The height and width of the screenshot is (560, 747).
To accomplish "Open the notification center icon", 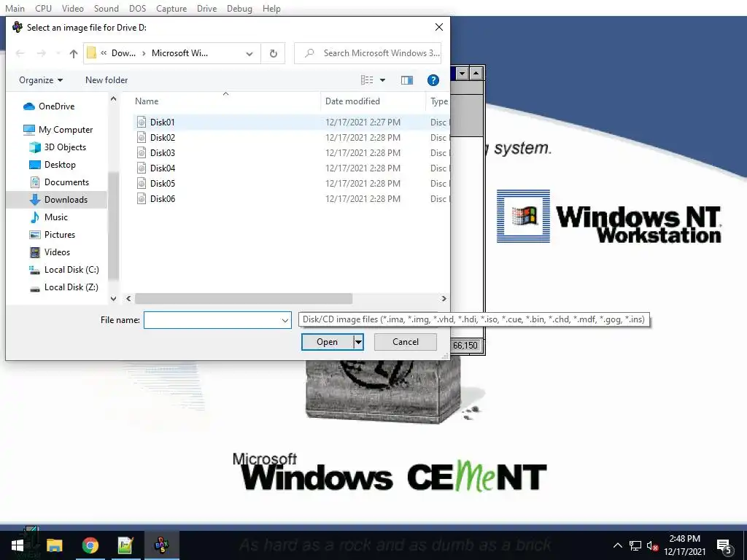I will 724,546.
